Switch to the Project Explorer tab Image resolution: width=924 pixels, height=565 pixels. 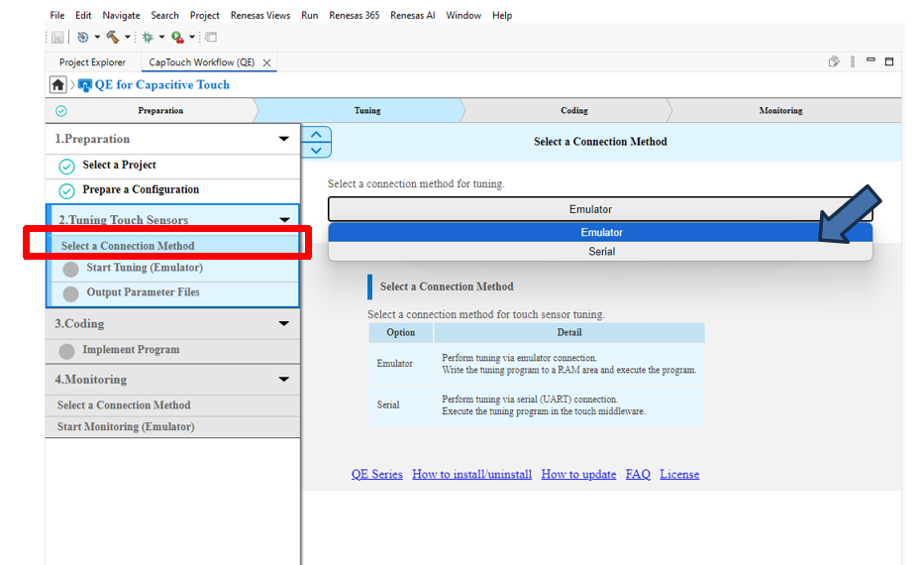tap(92, 62)
